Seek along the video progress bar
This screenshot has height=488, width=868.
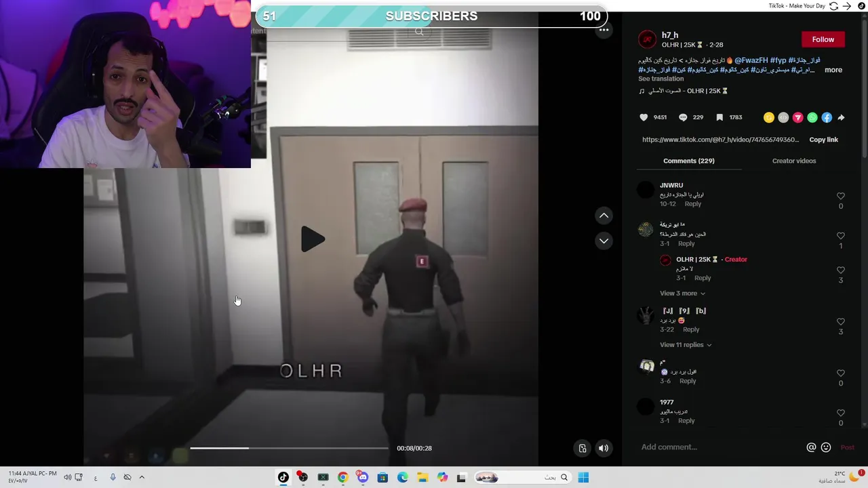tap(289, 448)
